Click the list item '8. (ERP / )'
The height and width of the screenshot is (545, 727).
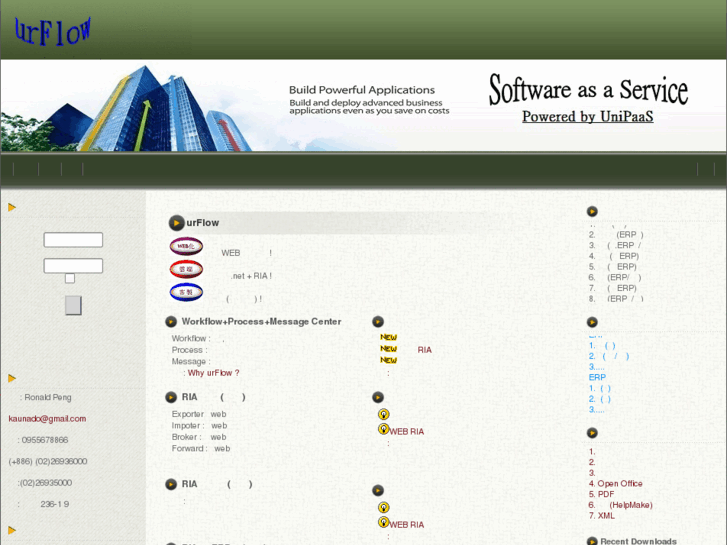click(616, 299)
